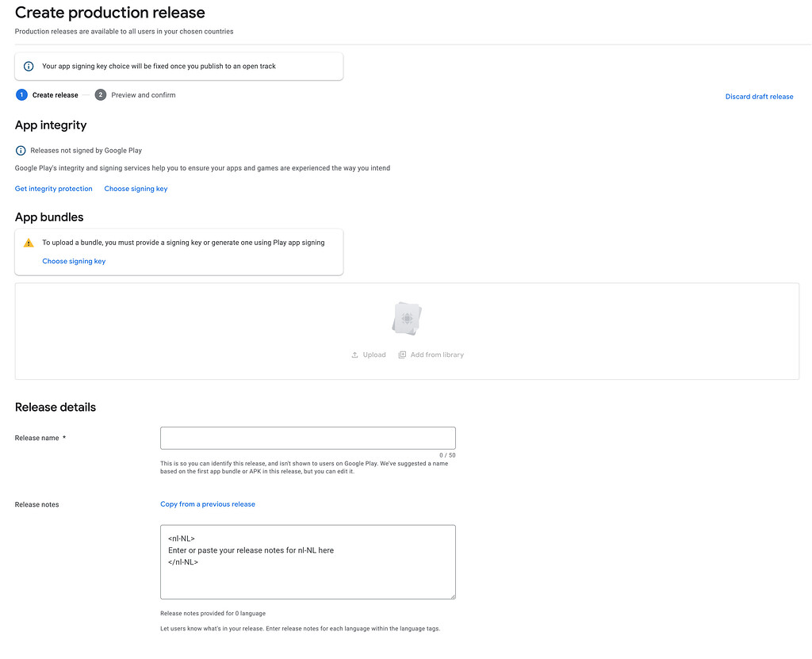Click the step 2 numbered circle
This screenshot has height=659, width=812.
tap(101, 95)
